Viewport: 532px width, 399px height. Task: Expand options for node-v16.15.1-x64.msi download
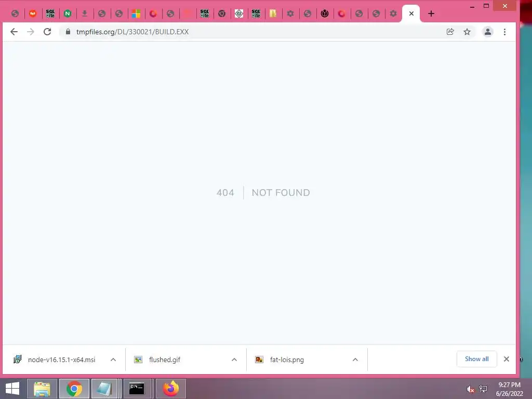113,360
